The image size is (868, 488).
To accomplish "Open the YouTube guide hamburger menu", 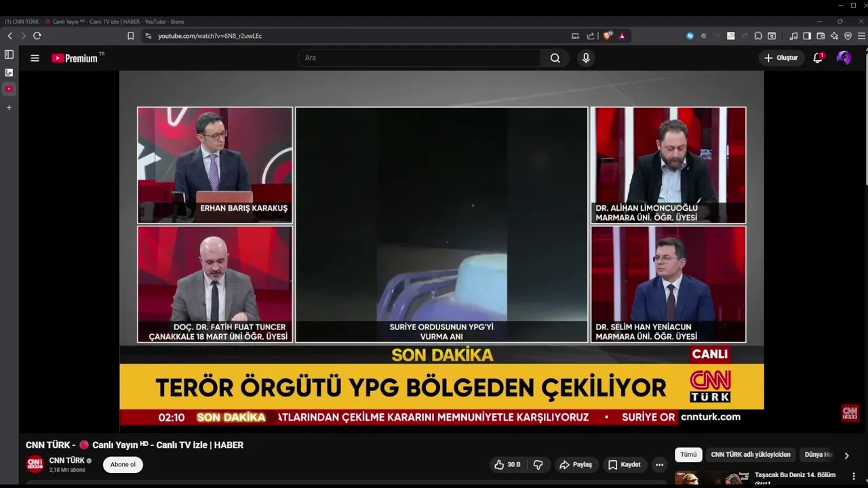I will [x=35, y=58].
